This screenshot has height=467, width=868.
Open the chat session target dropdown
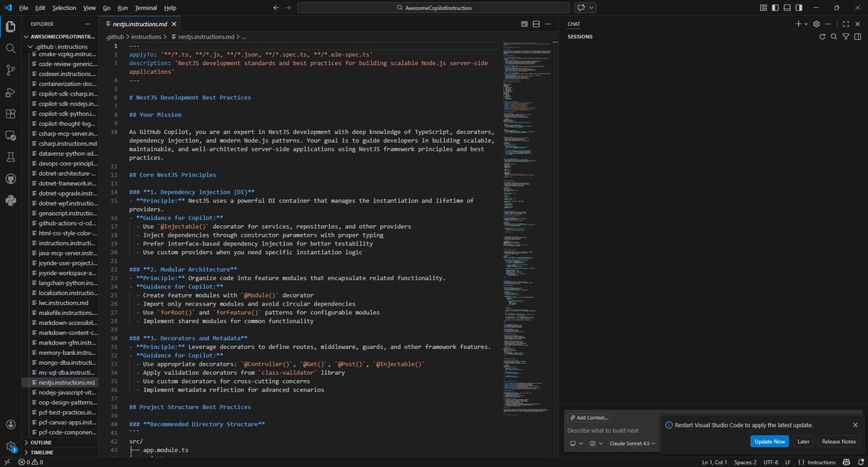(x=575, y=443)
